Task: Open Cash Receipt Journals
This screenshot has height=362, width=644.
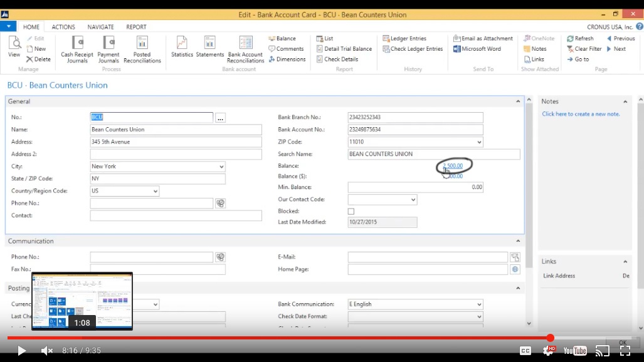Action: tap(77, 49)
